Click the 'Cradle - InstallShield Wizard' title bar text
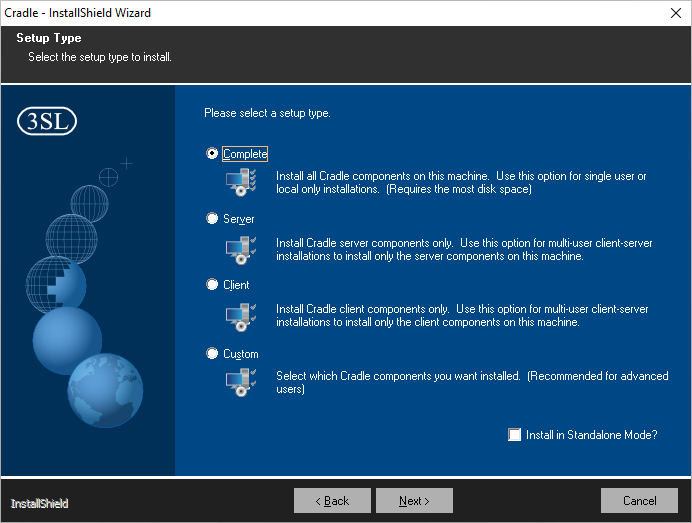This screenshot has width=692, height=523. pyautogui.click(x=78, y=13)
